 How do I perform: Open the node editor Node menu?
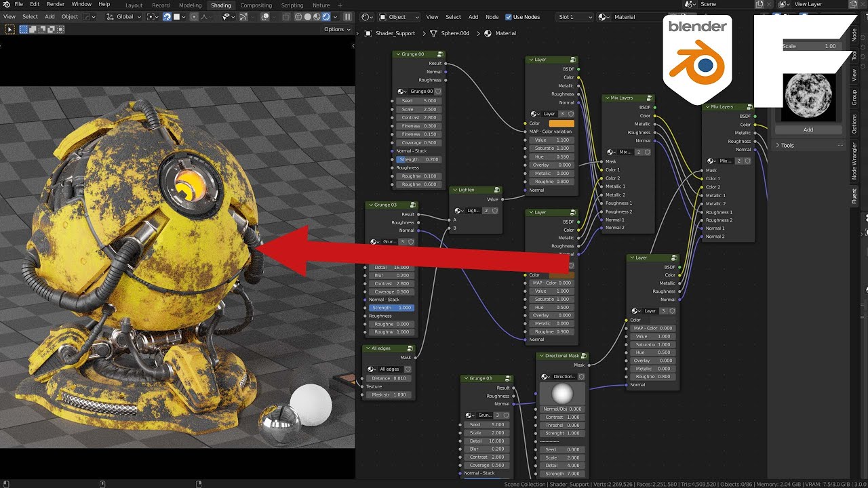click(492, 17)
